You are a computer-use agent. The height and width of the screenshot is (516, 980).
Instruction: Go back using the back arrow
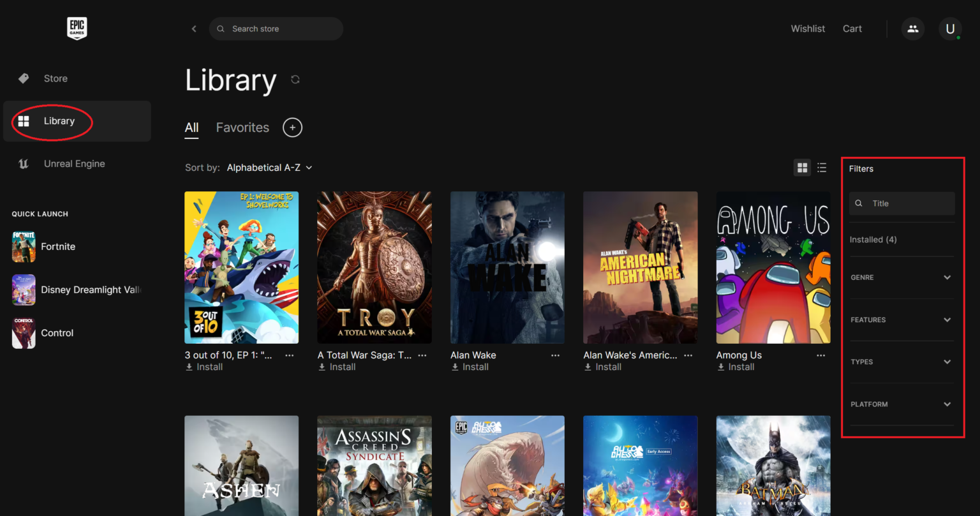194,29
